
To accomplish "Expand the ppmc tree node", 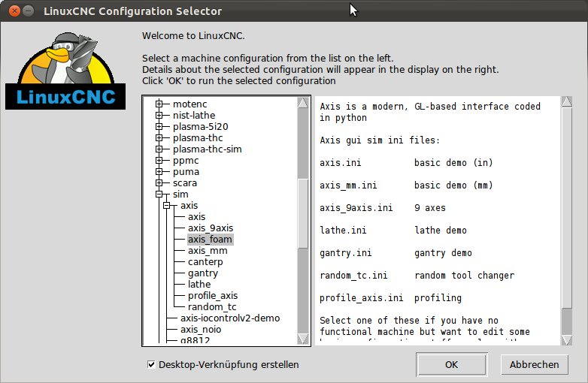I will tap(159, 160).
